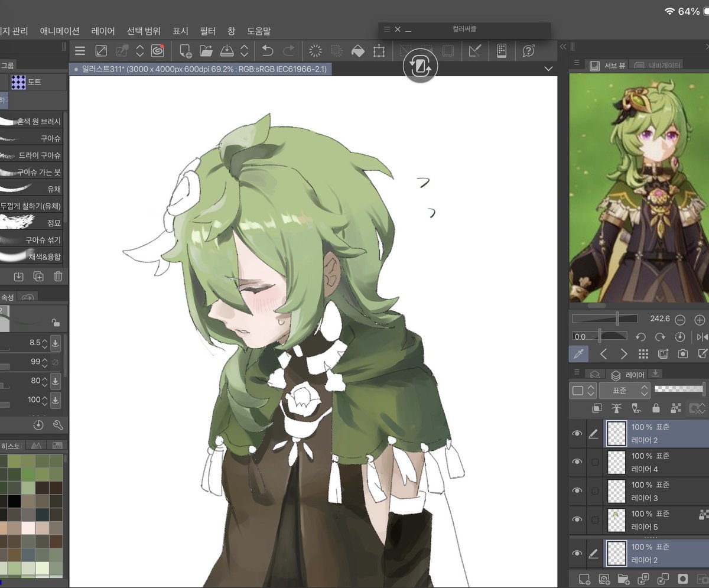Click the open file folder icon
The image size is (709, 588).
pos(206,51)
